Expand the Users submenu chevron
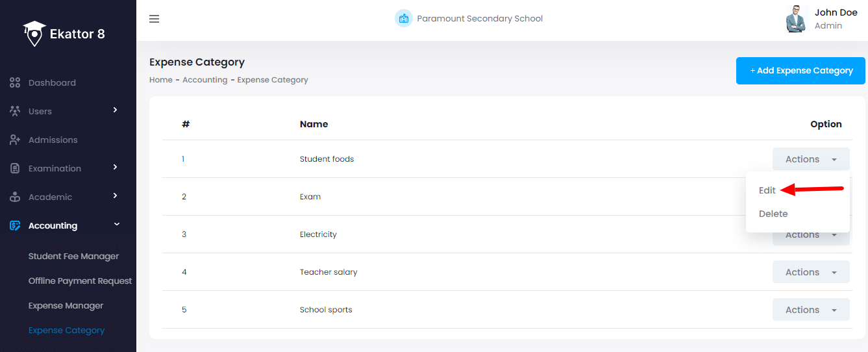The image size is (868, 352). pyautogui.click(x=116, y=110)
